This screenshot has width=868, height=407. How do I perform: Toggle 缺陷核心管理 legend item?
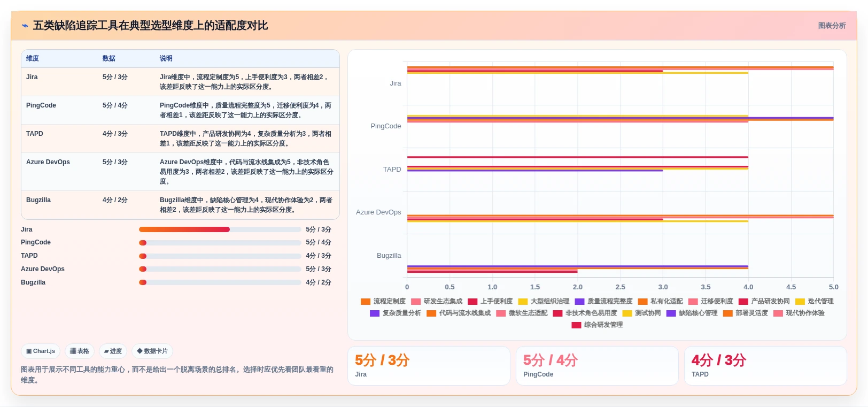[x=692, y=313]
